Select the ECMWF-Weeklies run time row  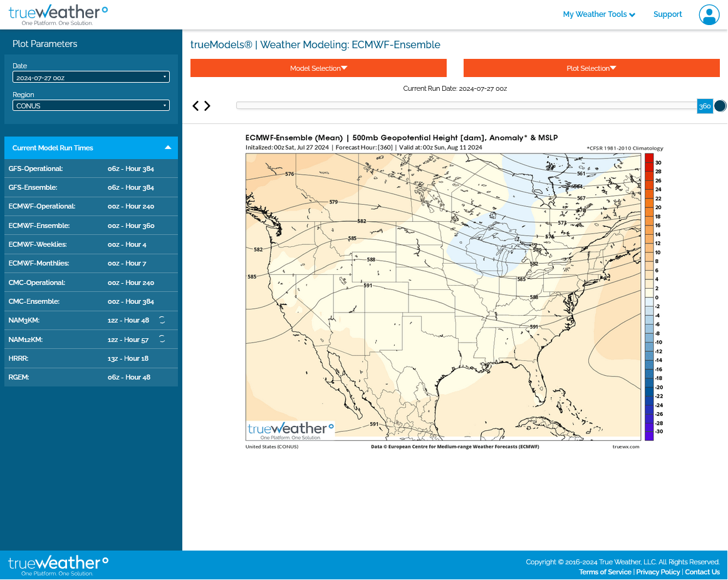click(91, 244)
